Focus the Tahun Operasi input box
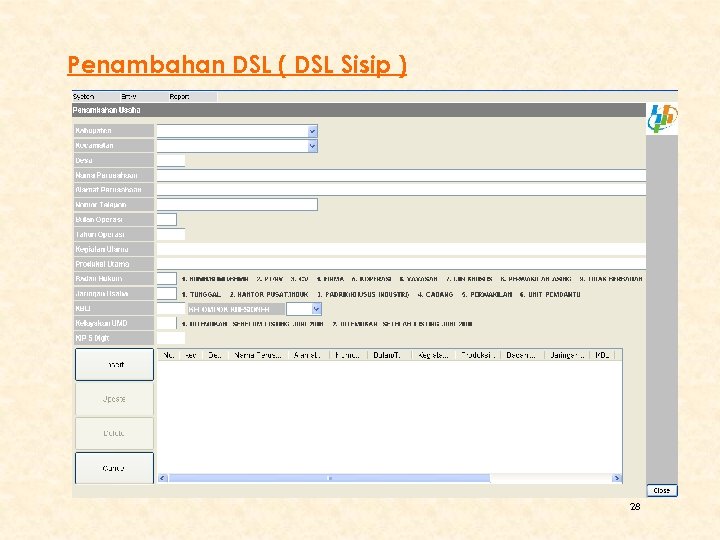720x540 pixels. pyautogui.click(x=171, y=234)
